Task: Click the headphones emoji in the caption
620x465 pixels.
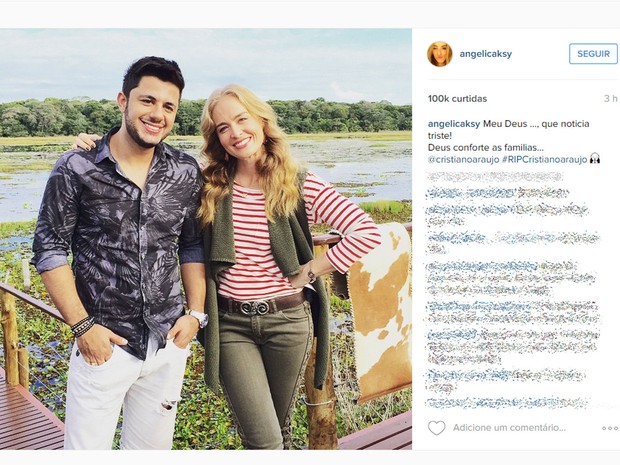Action: click(x=595, y=158)
